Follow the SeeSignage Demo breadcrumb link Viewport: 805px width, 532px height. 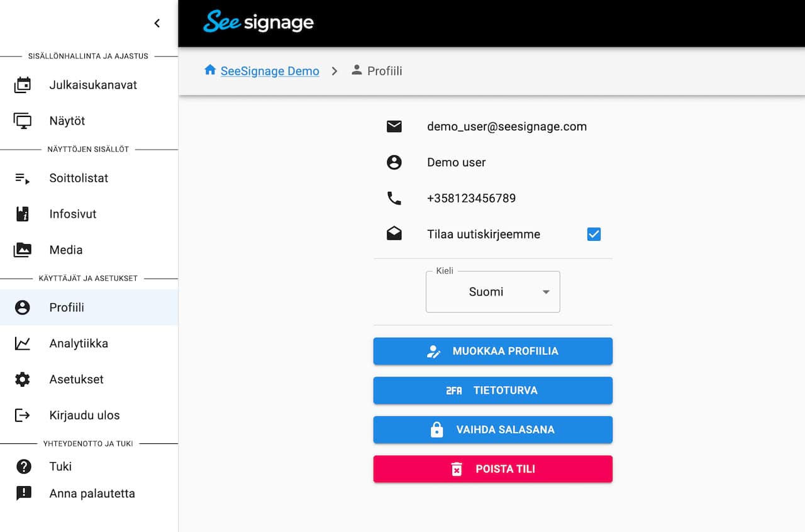click(269, 71)
